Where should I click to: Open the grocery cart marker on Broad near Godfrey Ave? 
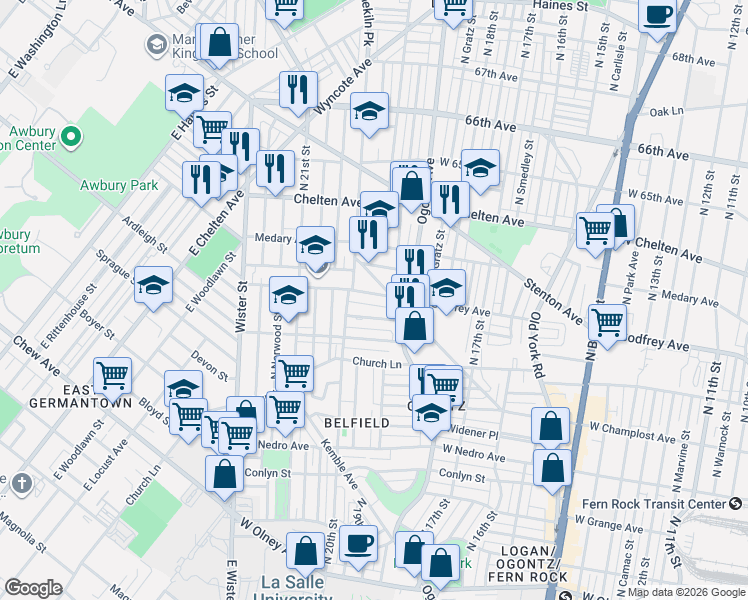(607, 325)
